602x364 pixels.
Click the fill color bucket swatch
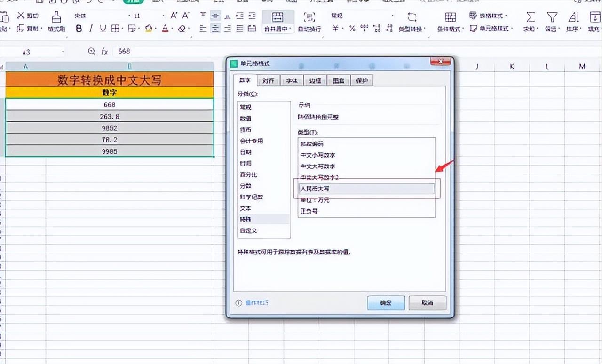click(x=149, y=29)
